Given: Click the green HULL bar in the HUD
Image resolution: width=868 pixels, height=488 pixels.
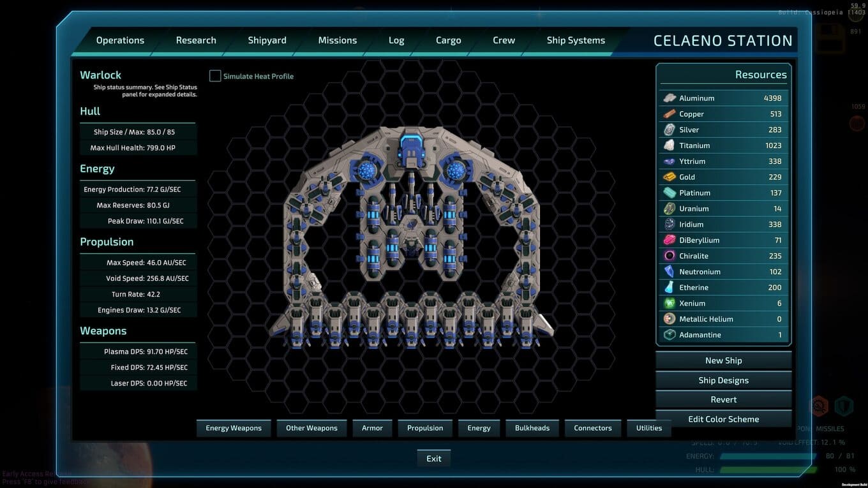Looking at the screenshot, I should pos(768,470).
